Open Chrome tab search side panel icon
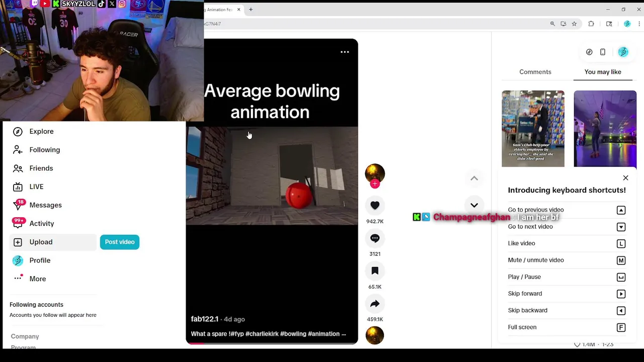 [x=609, y=24]
